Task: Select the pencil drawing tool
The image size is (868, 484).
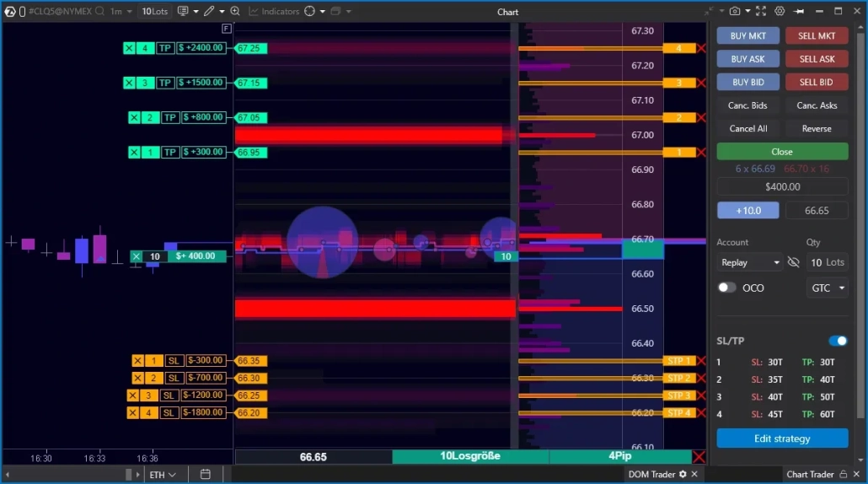Action: coord(209,11)
